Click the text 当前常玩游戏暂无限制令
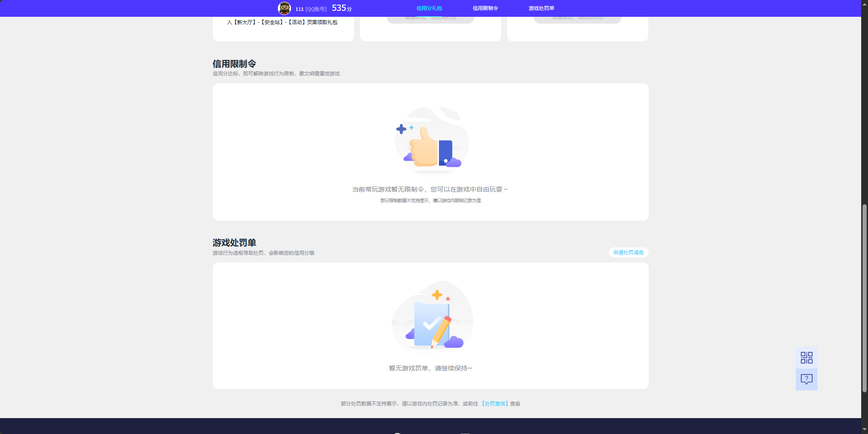 (x=388, y=189)
